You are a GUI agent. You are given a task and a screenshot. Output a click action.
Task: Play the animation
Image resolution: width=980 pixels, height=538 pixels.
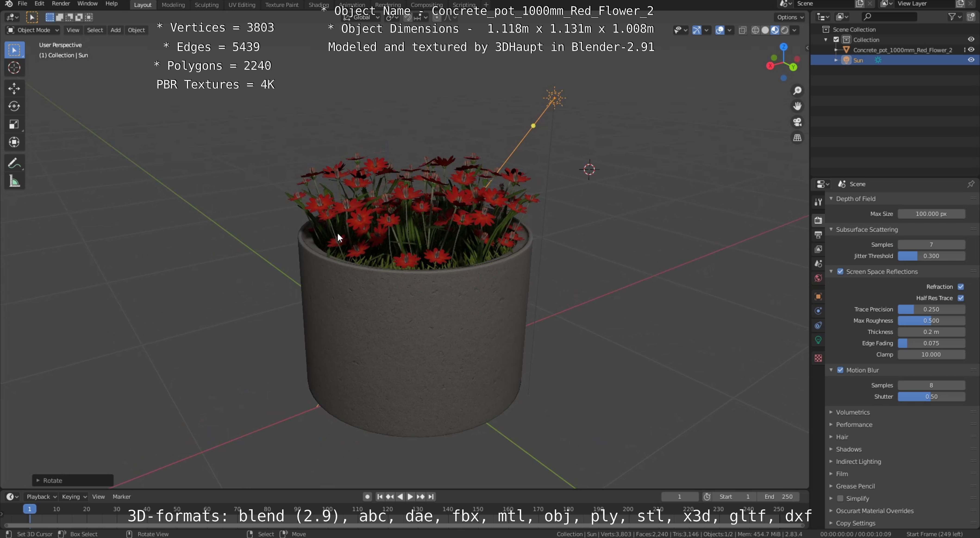[x=410, y=497]
